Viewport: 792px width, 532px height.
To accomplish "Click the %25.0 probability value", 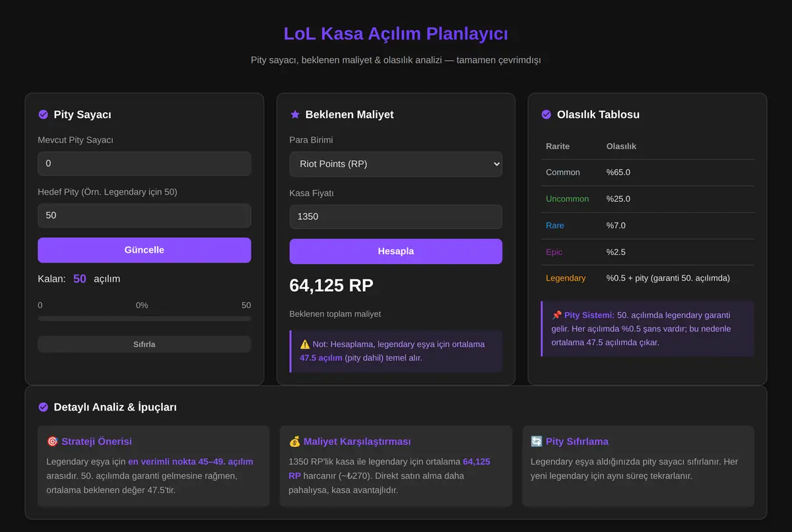I will click(x=618, y=199).
